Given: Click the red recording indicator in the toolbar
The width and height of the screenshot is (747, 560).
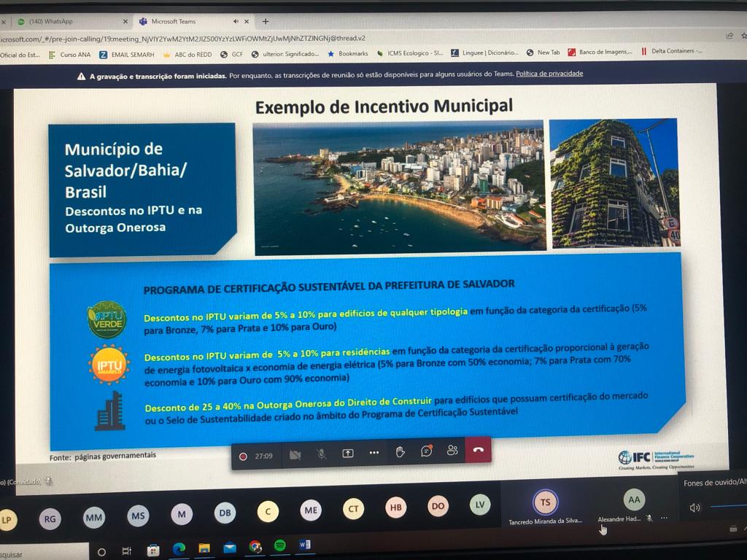Looking at the screenshot, I should point(244,454).
